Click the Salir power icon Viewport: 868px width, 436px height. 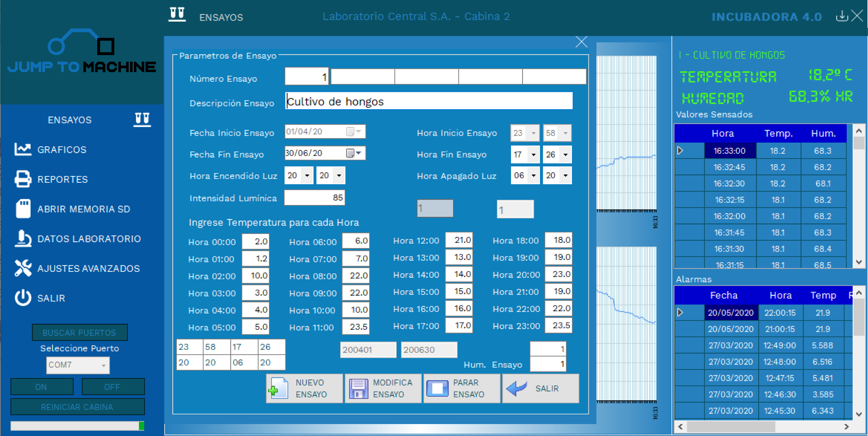pyautogui.click(x=23, y=298)
